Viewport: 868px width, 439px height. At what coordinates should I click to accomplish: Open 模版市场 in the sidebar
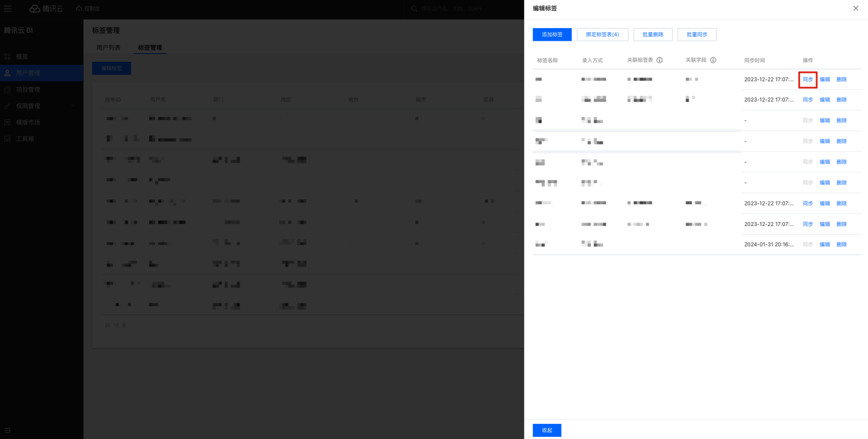(x=42, y=122)
